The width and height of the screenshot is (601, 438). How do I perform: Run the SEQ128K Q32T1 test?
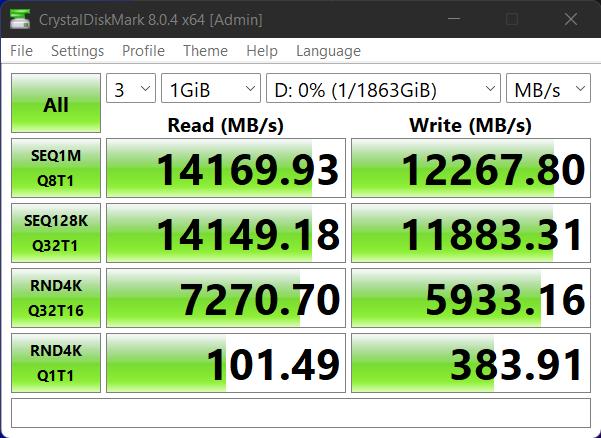56,234
